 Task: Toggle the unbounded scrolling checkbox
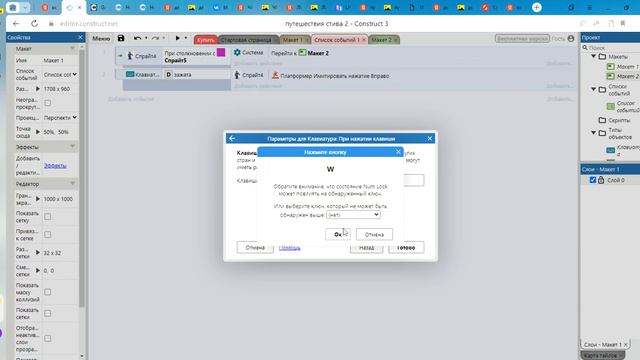48,103
